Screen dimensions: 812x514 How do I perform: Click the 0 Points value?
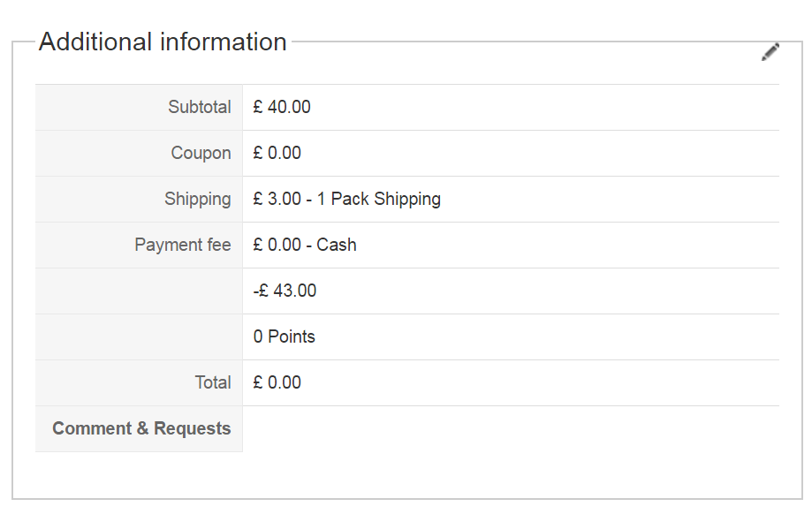point(284,337)
